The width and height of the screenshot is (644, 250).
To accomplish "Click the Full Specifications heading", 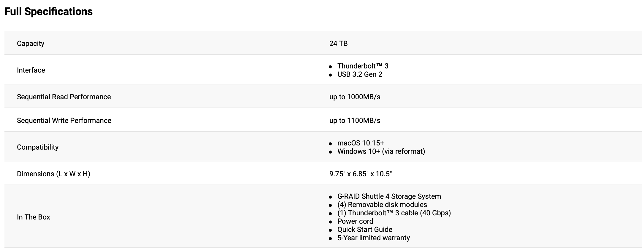I will click(48, 12).
